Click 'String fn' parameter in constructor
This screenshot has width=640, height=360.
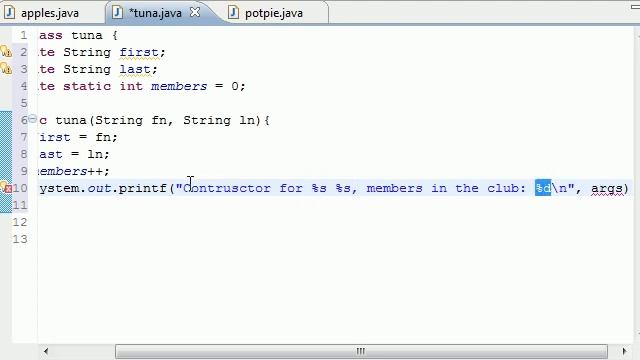click(x=130, y=120)
